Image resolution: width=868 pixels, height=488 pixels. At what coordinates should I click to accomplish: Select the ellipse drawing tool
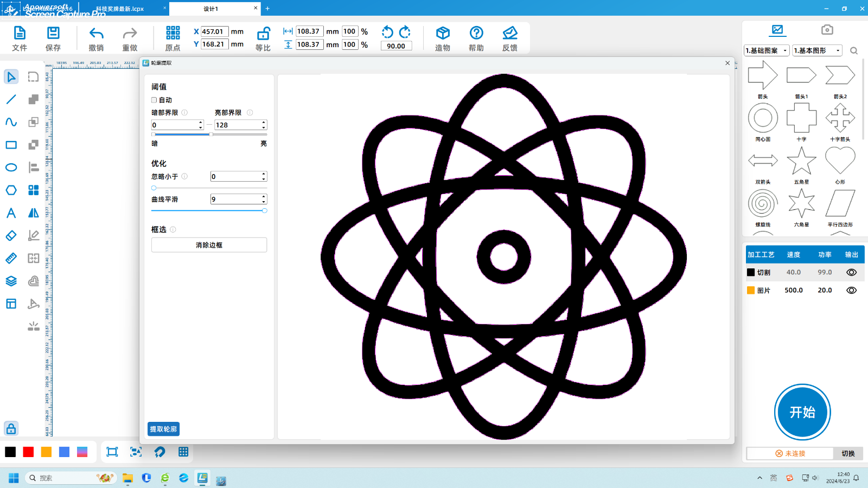pyautogui.click(x=11, y=168)
